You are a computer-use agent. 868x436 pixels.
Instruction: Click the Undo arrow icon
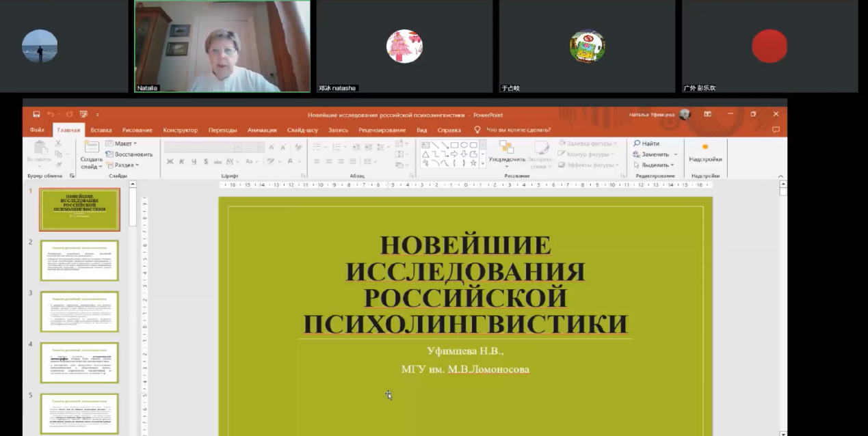coord(51,114)
